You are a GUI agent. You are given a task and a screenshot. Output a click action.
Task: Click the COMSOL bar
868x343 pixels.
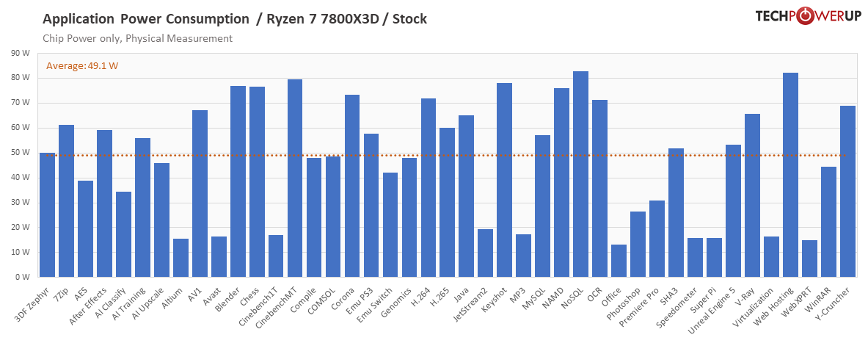[333, 217]
